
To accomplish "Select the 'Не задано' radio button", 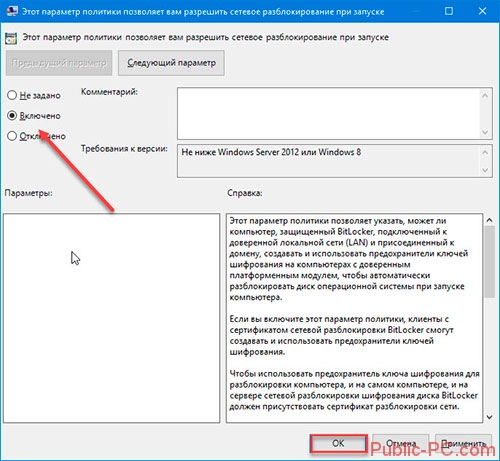I will [x=12, y=95].
